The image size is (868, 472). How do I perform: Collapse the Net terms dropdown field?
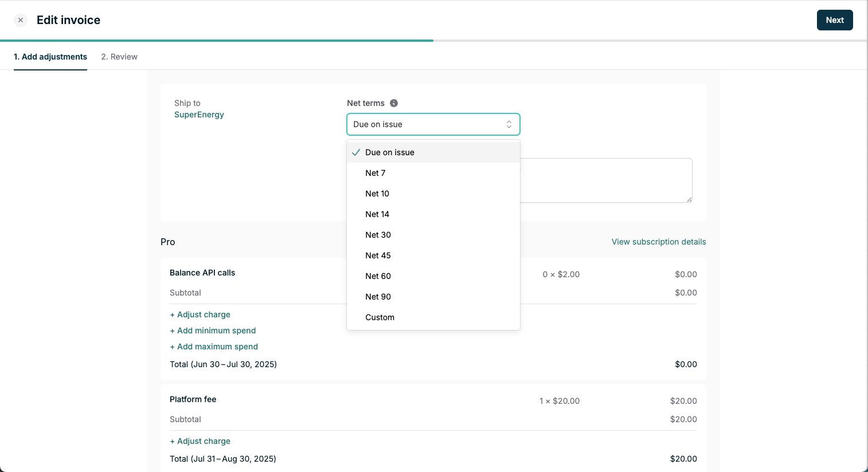click(433, 124)
